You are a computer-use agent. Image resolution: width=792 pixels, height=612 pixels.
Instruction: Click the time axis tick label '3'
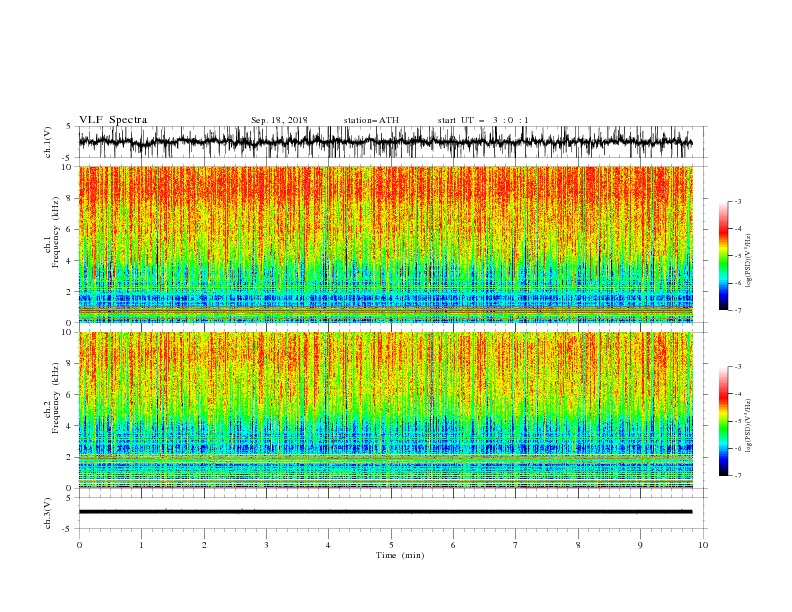tap(266, 545)
